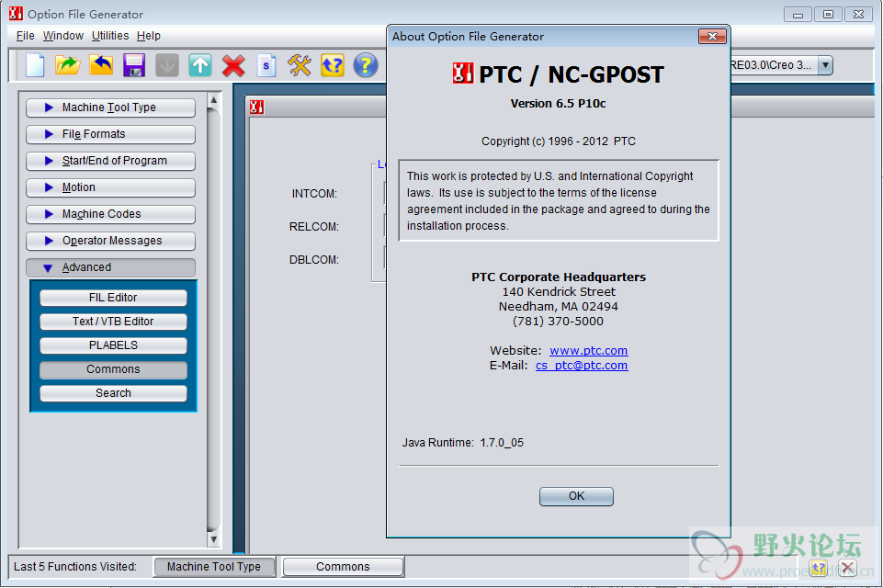Click the DBLCOM label
Viewport: 883px width, 588px height.
pos(314,260)
